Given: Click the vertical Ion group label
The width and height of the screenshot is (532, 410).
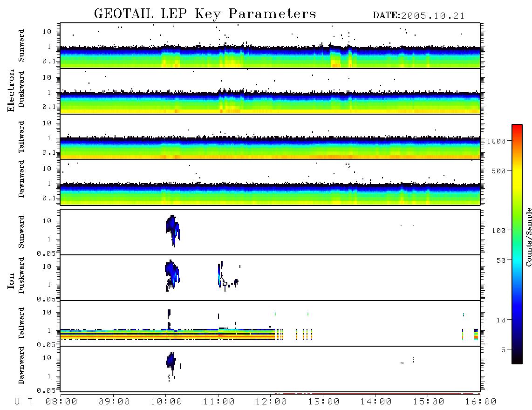Looking at the screenshot, I should [11, 280].
